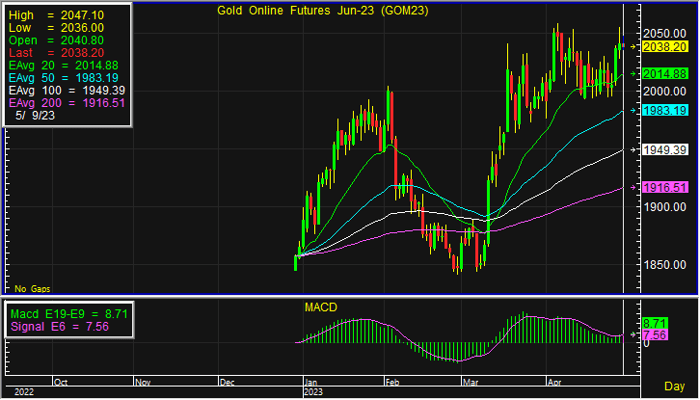Click the No Gaps label

pyautogui.click(x=31, y=288)
